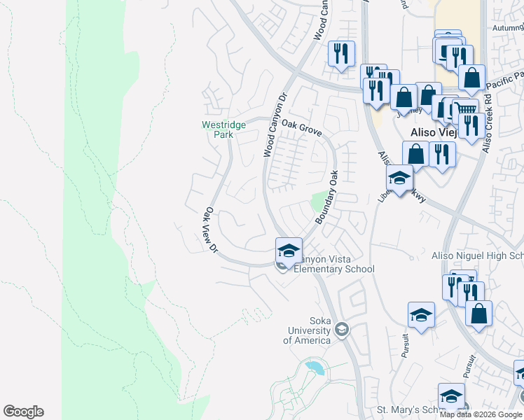Click the Google logo
This screenshot has width=524, height=420.
click(23, 412)
